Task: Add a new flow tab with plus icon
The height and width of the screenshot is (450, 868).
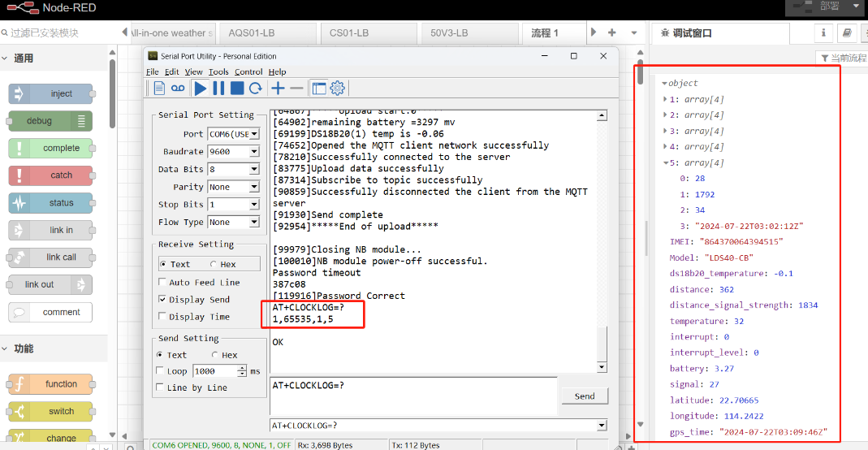Action: click(x=611, y=32)
